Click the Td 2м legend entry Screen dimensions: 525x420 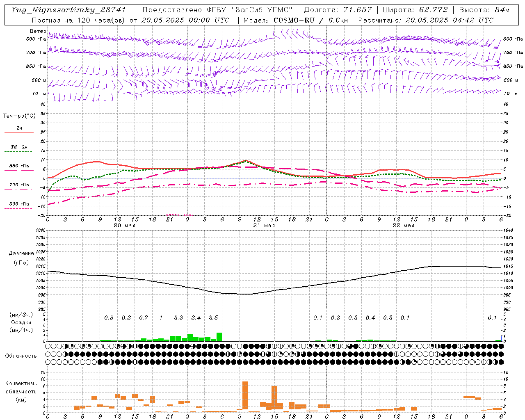[19, 147]
